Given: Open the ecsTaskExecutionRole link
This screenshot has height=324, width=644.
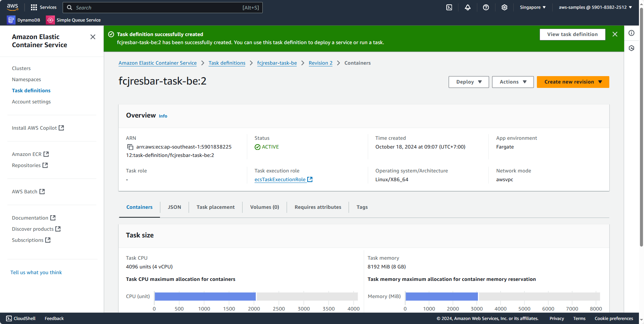Looking at the screenshot, I should click(x=280, y=180).
